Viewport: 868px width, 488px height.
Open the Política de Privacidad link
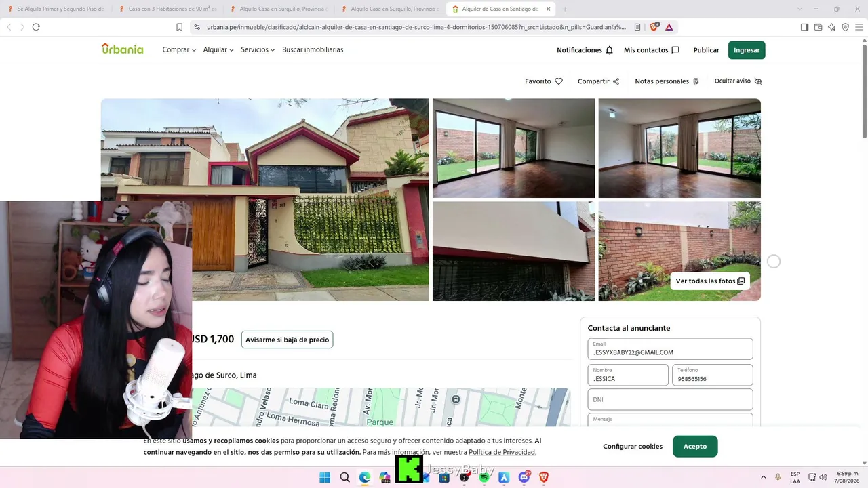(502, 453)
